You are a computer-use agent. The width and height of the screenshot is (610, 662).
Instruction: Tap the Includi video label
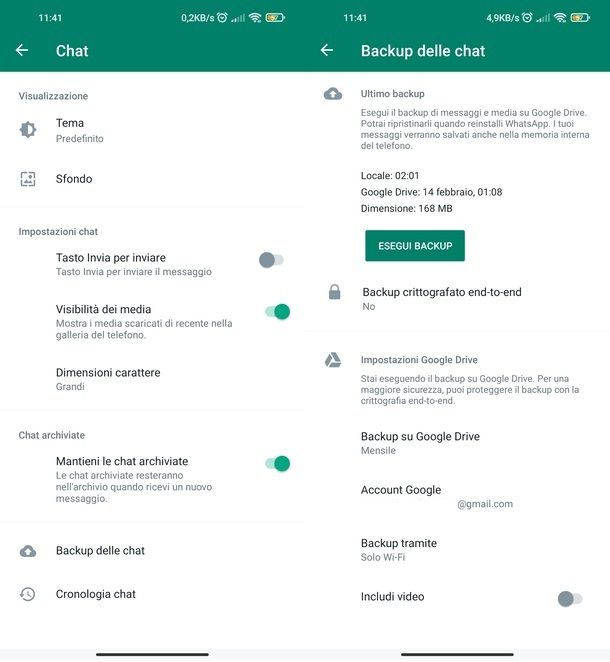(x=392, y=597)
